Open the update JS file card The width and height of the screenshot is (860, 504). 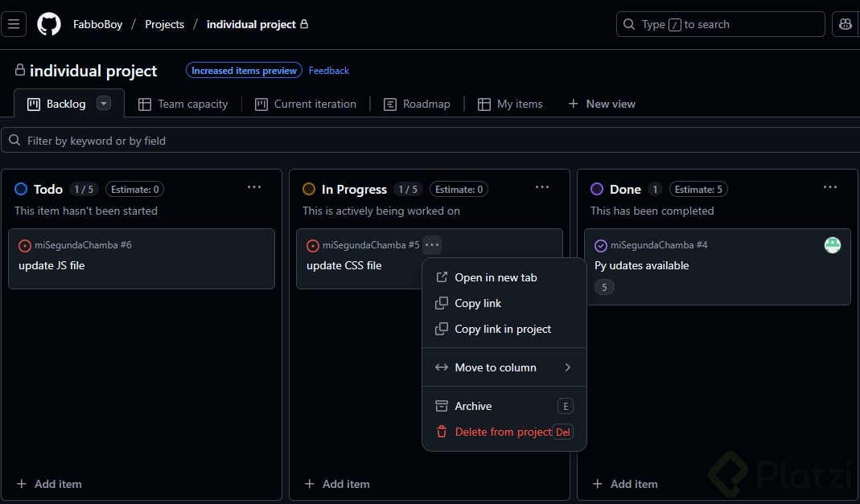51,265
